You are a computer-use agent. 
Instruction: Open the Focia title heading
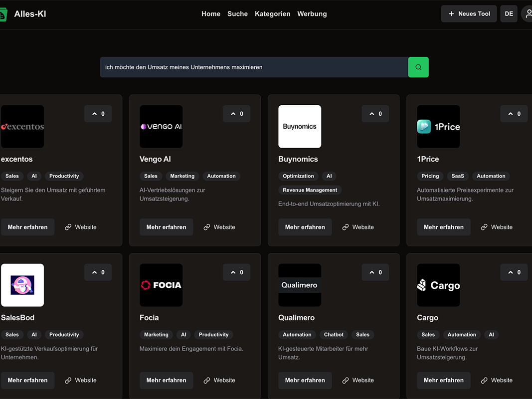coord(149,318)
